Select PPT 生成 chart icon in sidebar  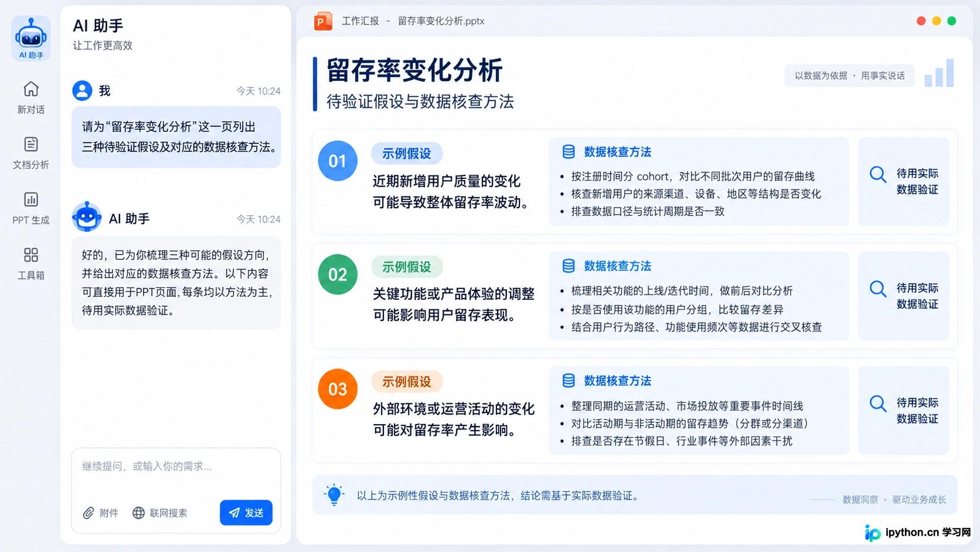click(31, 199)
